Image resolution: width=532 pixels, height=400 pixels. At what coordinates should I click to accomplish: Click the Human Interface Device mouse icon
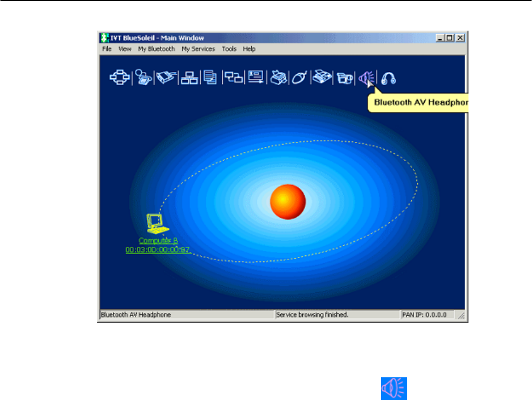pyautogui.click(x=299, y=78)
